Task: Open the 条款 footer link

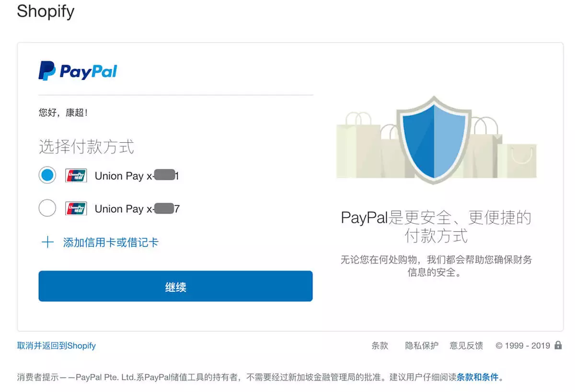Action: click(379, 346)
